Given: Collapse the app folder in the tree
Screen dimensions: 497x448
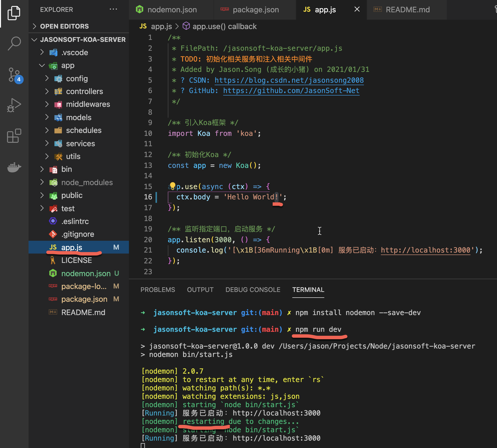Looking at the screenshot, I should point(42,65).
